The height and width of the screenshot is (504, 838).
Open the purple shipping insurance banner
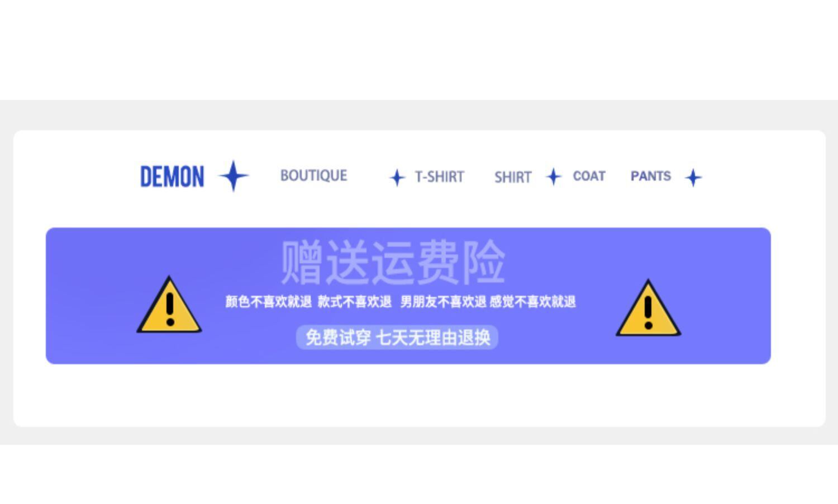click(x=408, y=296)
